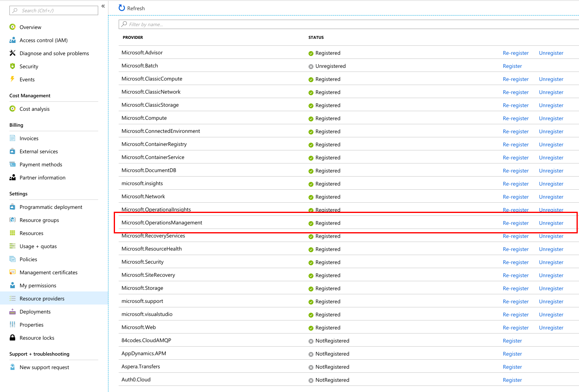Screen dimensions: 579x392
Task: Click the Security shield icon
Action: point(12,66)
